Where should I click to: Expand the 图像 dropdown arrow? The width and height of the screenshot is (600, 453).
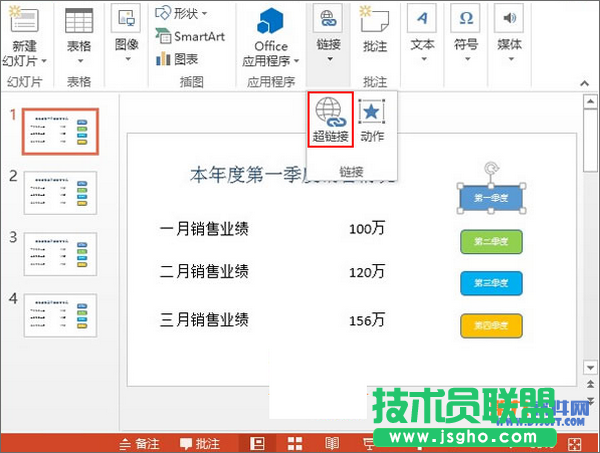(x=128, y=59)
